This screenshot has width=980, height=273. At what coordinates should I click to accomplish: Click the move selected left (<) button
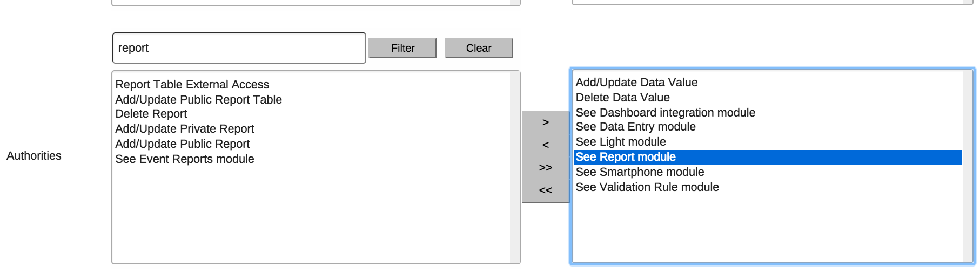click(x=546, y=145)
